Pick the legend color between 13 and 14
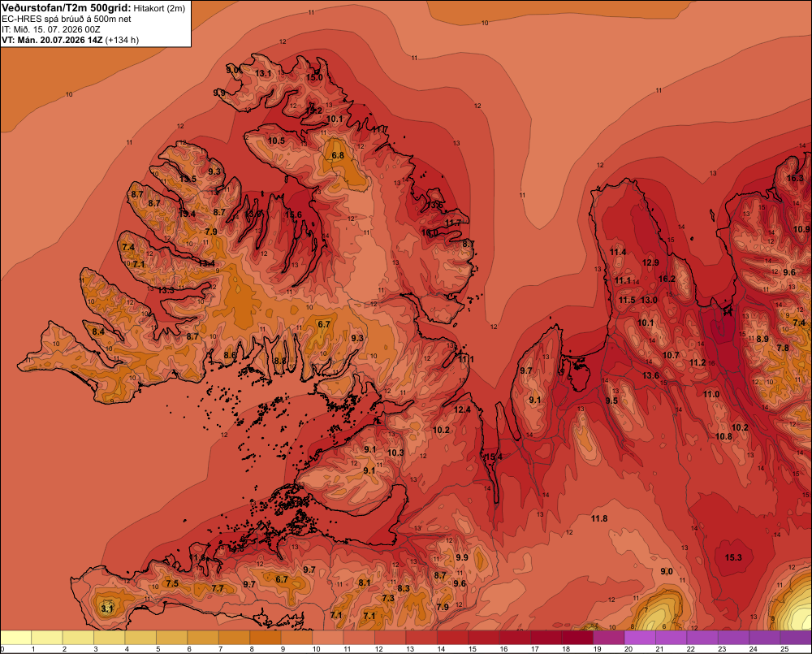 tap(421, 638)
